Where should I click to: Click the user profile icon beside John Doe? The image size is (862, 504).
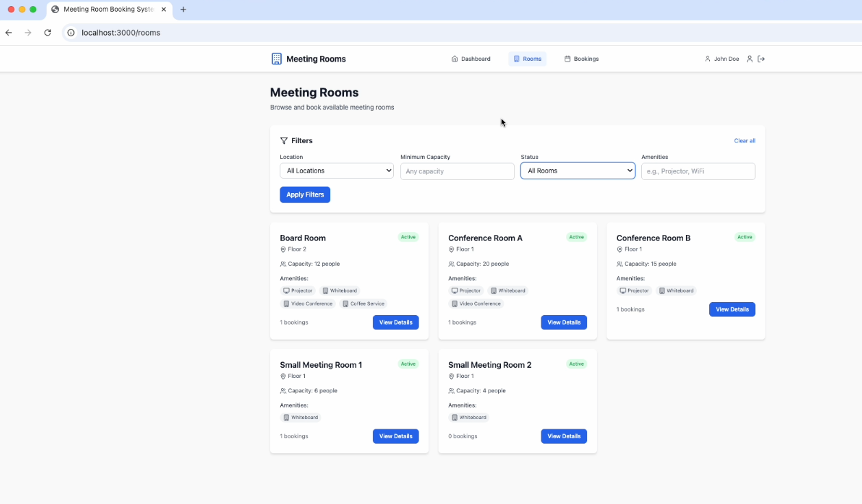point(750,59)
